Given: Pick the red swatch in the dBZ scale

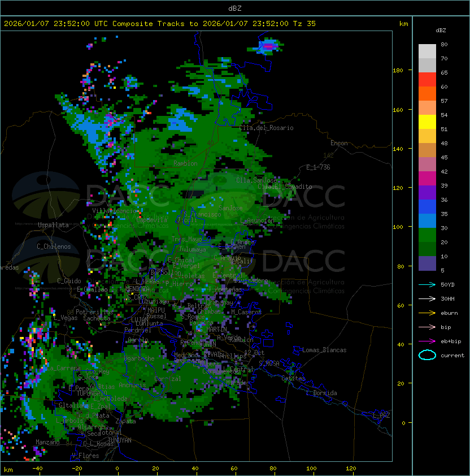Looking at the screenshot, I should click(427, 80).
